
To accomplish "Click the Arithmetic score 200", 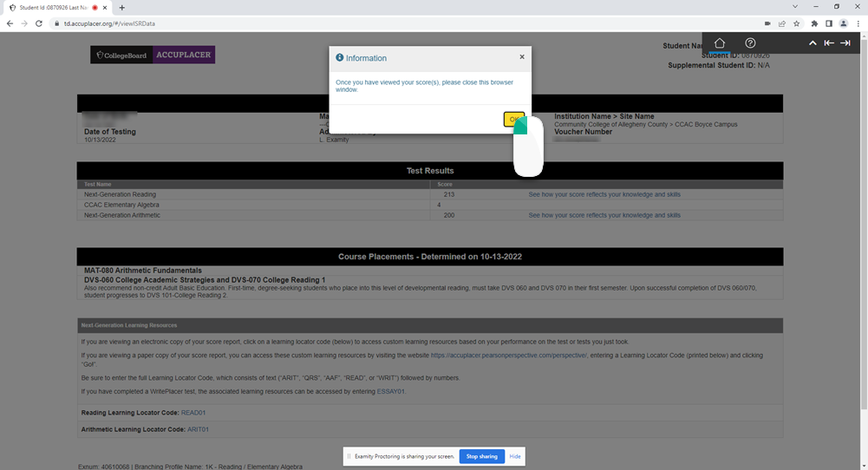I will tap(449, 215).
